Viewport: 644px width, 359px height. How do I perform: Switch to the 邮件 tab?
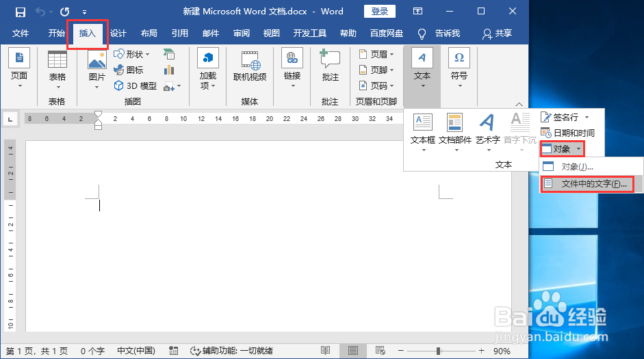click(x=211, y=34)
